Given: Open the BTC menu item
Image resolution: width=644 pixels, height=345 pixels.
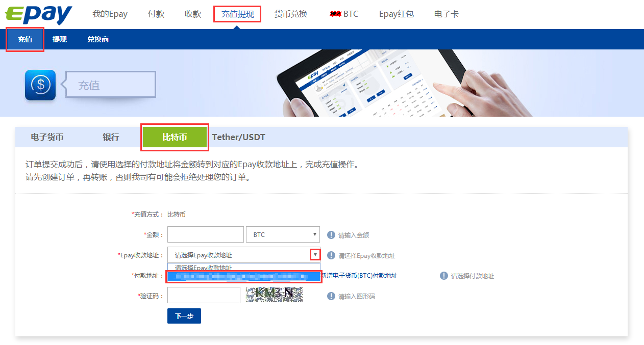Looking at the screenshot, I should [344, 14].
